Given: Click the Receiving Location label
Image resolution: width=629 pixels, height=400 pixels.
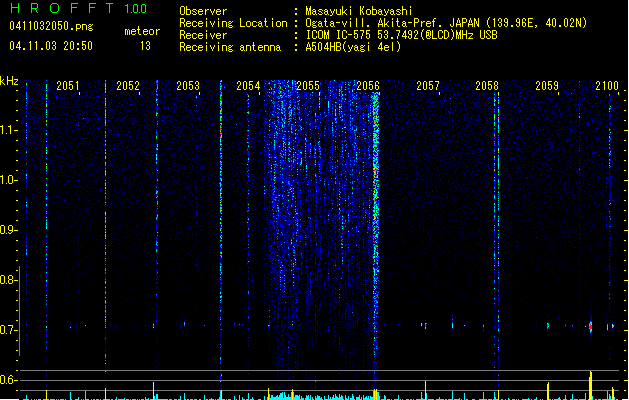Looking at the screenshot, I should tap(233, 23).
